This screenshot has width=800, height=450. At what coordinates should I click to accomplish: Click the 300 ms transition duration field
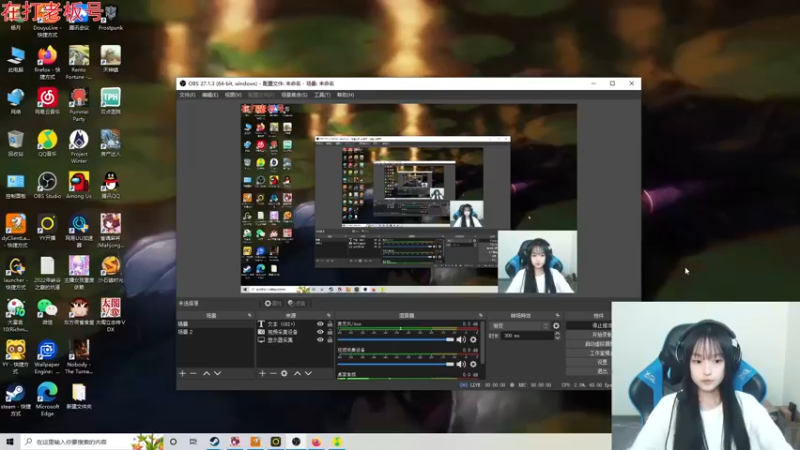tap(527, 336)
